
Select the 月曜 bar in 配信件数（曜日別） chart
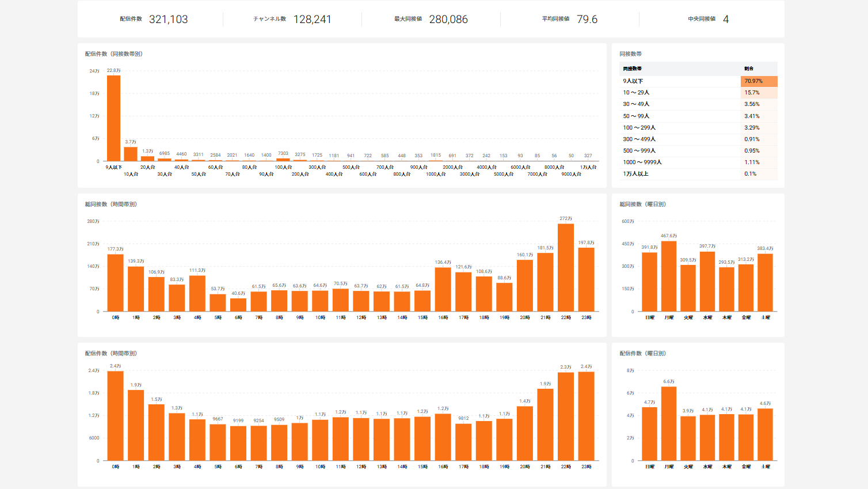669,423
